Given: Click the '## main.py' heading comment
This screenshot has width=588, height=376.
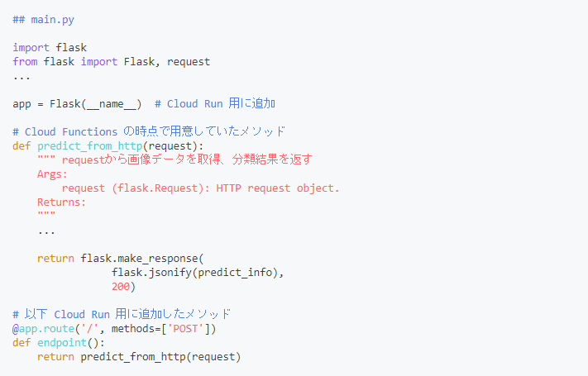Looking at the screenshot, I should click(43, 19).
